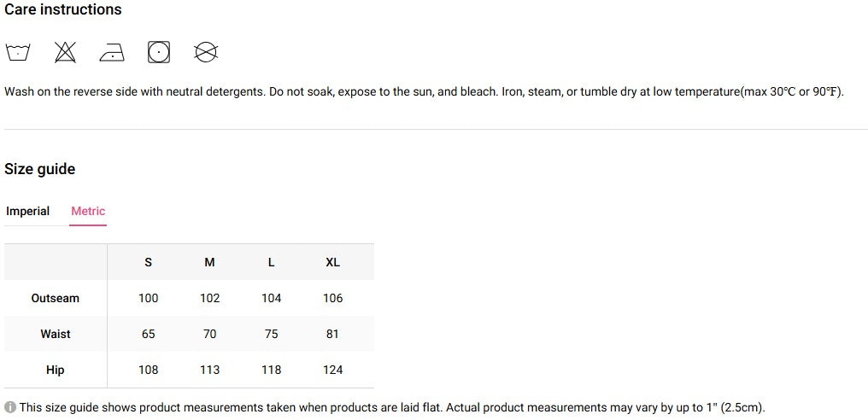Click the S column header
The image size is (868, 420).
(x=149, y=262)
